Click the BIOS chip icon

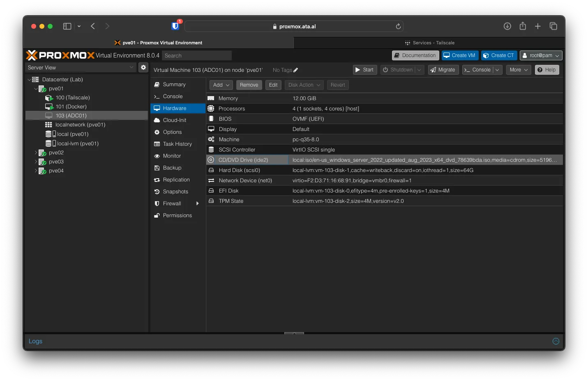tap(211, 119)
